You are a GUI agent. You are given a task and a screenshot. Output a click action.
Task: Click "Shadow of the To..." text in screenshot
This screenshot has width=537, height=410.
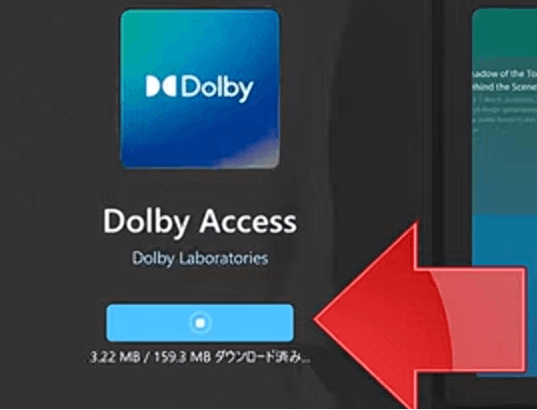tap(504, 74)
